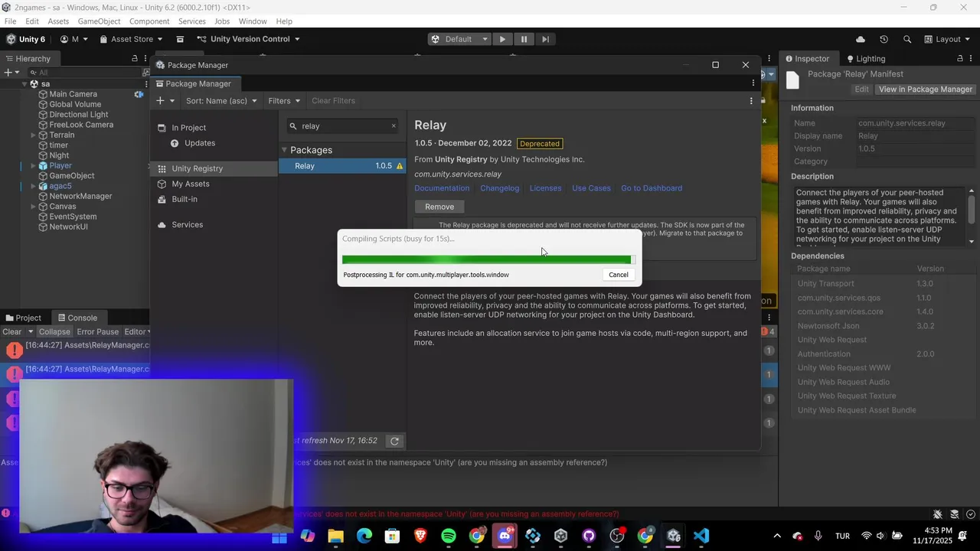This screenshot has width=980, height=551.
Task: Open the GameObject menu
Action: point(98,21)
